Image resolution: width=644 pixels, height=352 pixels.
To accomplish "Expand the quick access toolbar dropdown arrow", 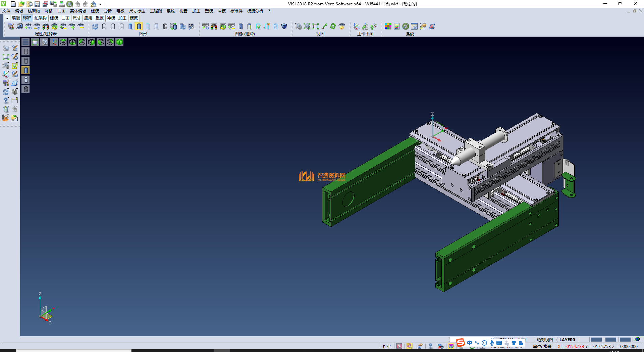I will click(100, 4).
